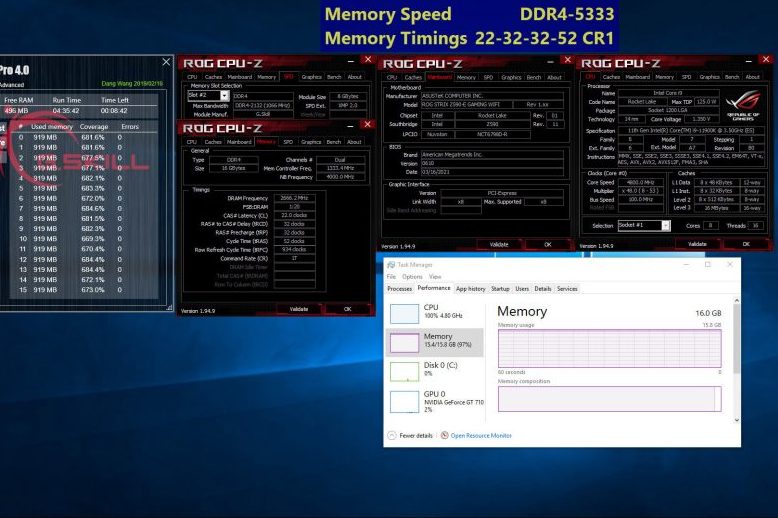Click the Coverage column header in memory test

(x=94, y=127)
